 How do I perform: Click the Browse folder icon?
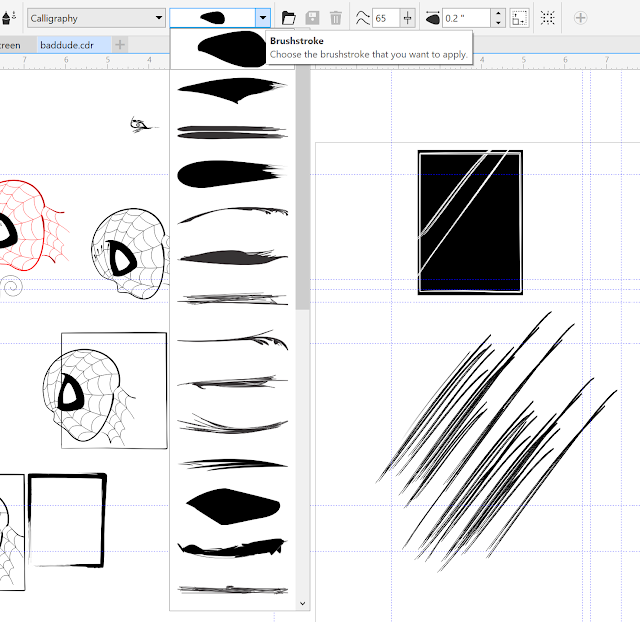click(289, 18)
